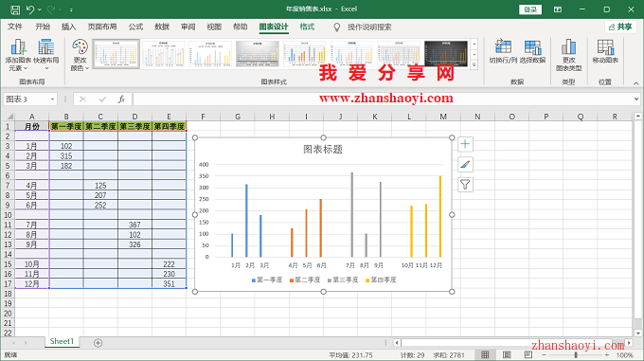644x361 pixels.
Task: Click the chart elements plus button
Action: pos(465,144)
